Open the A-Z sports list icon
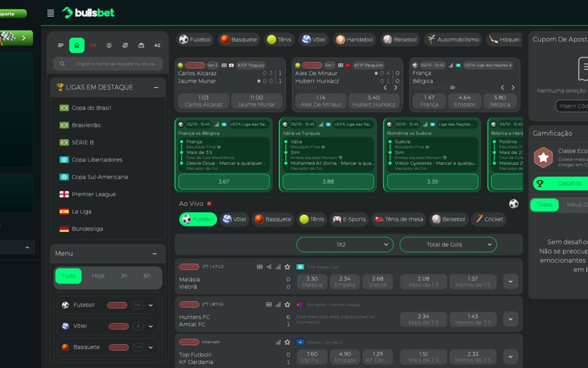The image size is (588, 368). click(x=157, y=45)
